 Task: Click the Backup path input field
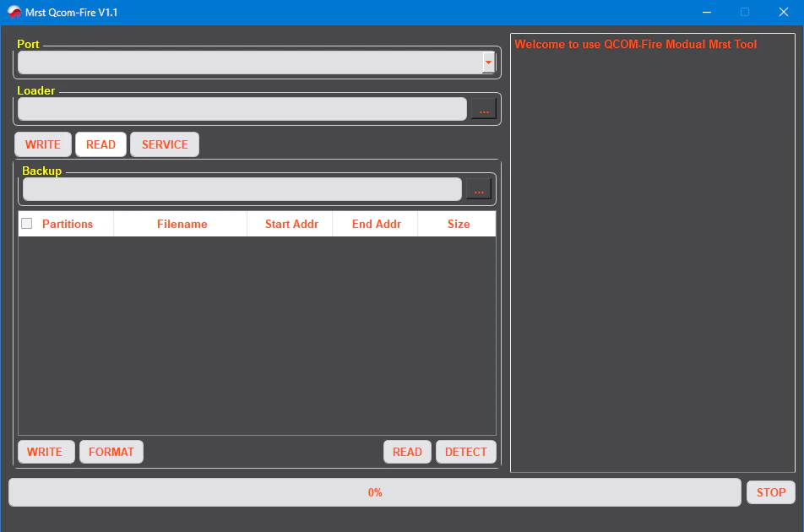[x=242, y=189]
